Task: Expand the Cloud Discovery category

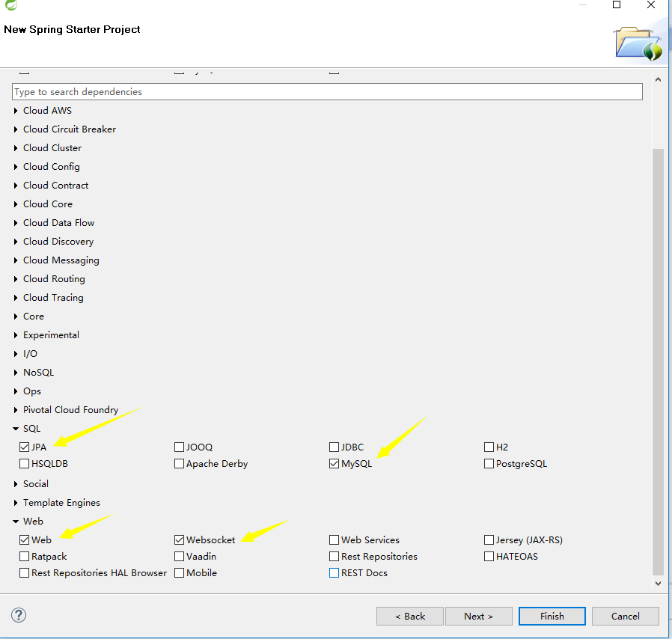Action: (x=16, y=242)
